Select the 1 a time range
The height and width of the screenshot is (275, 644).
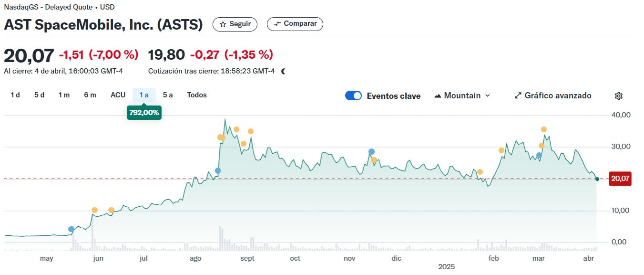(x=144, y=95)
